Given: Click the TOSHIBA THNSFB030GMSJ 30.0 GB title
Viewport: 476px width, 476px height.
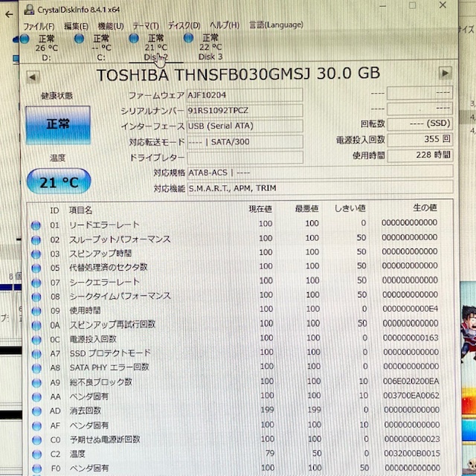Looking at the screenshot, I should (x=238, y=74).
